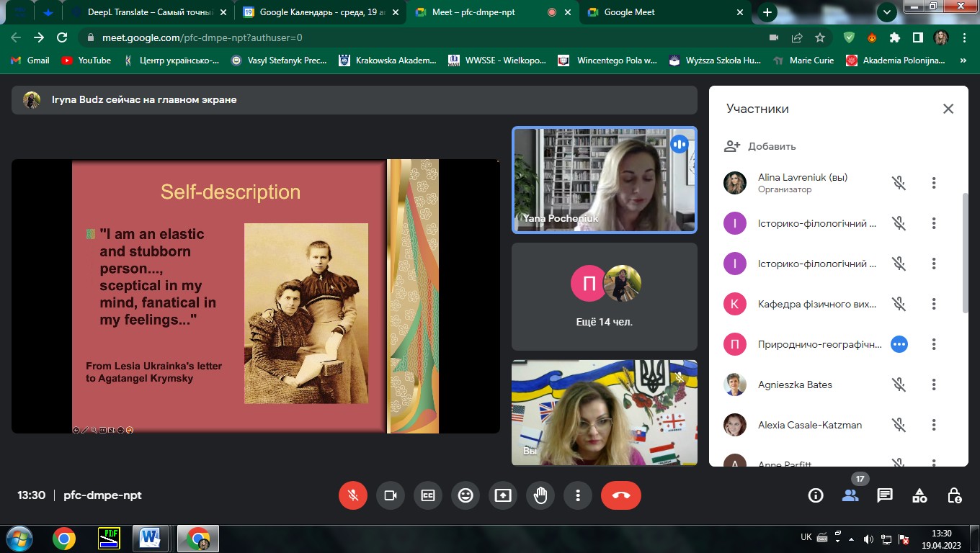Open options menu for Agnieszka Bates
This screenshot has height=553, width=980.
tap(934, 385)
